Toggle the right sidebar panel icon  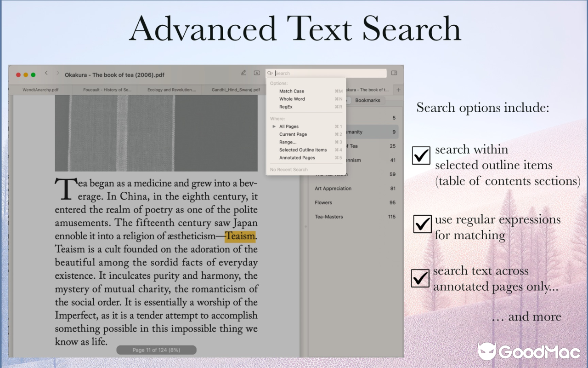click(394, 73)
